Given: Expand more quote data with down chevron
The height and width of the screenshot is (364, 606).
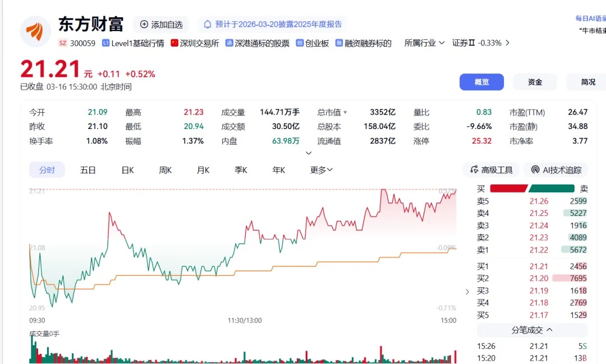Looking at the screenshot, I should pyautogui.click(x=309, y=153).
